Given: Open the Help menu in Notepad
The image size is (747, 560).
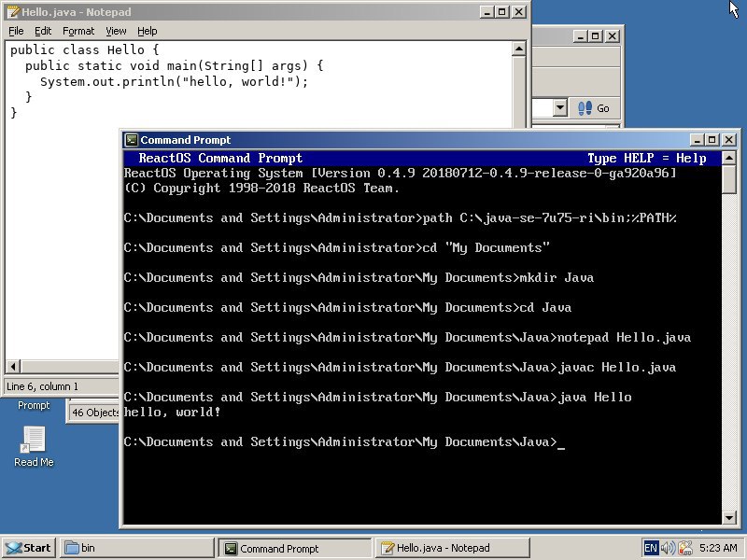Looking at the screenshot, I should (148, 31).
